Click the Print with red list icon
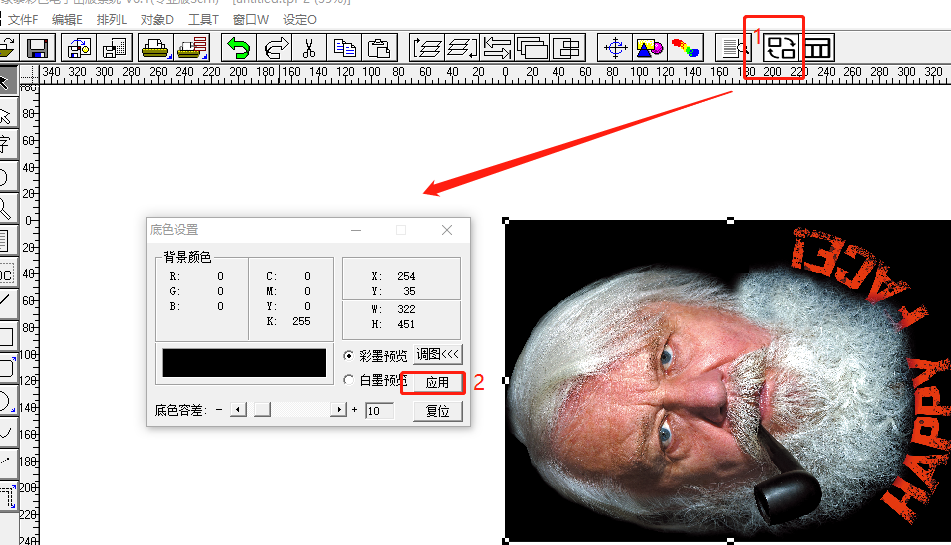951x545 pixels. click(x=192, y=48)
